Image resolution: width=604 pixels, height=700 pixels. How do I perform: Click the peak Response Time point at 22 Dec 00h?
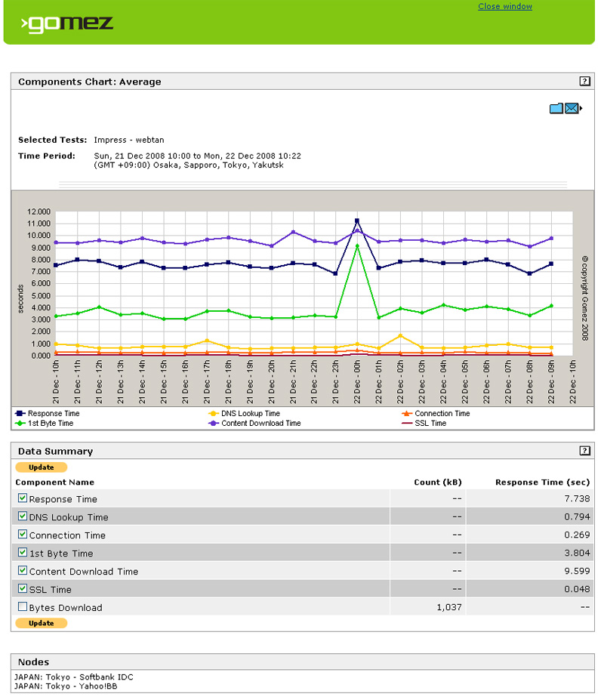click(x=357, y=221)
